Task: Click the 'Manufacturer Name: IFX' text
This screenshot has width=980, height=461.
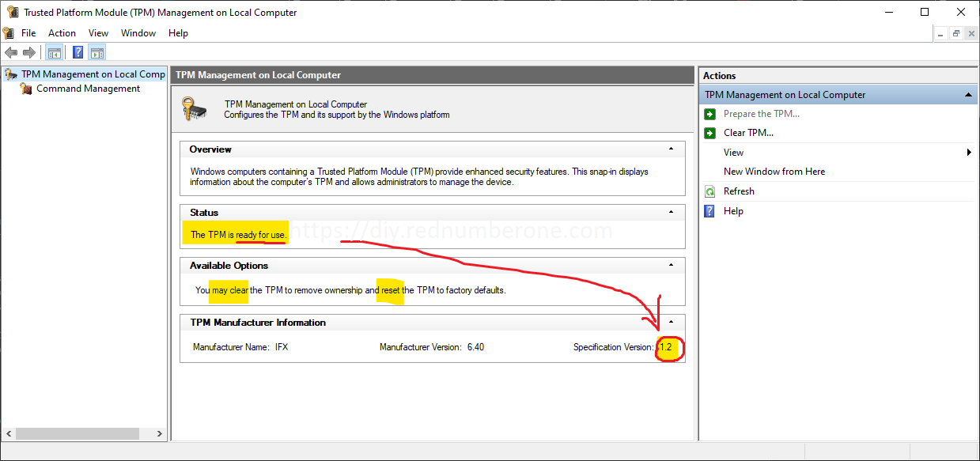Action: (x=240, y=347)
